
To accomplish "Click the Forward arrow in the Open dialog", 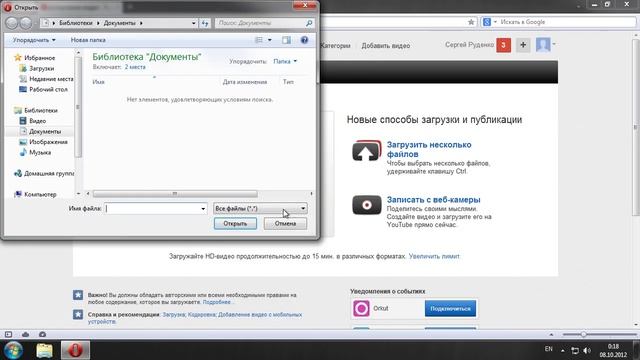I will tap(26, 23).
